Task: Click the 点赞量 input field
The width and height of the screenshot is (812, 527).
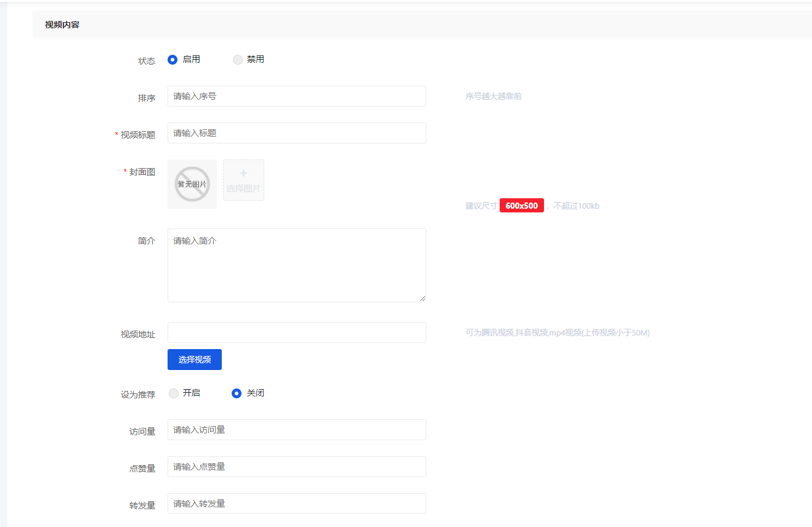Action: 296,467
